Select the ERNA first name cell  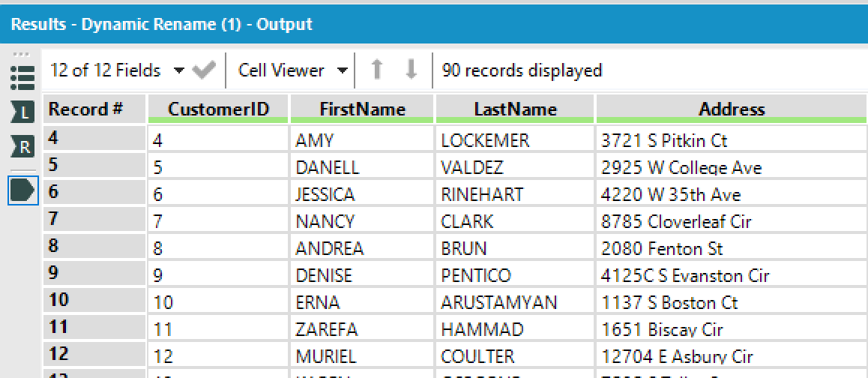(363, 302)
